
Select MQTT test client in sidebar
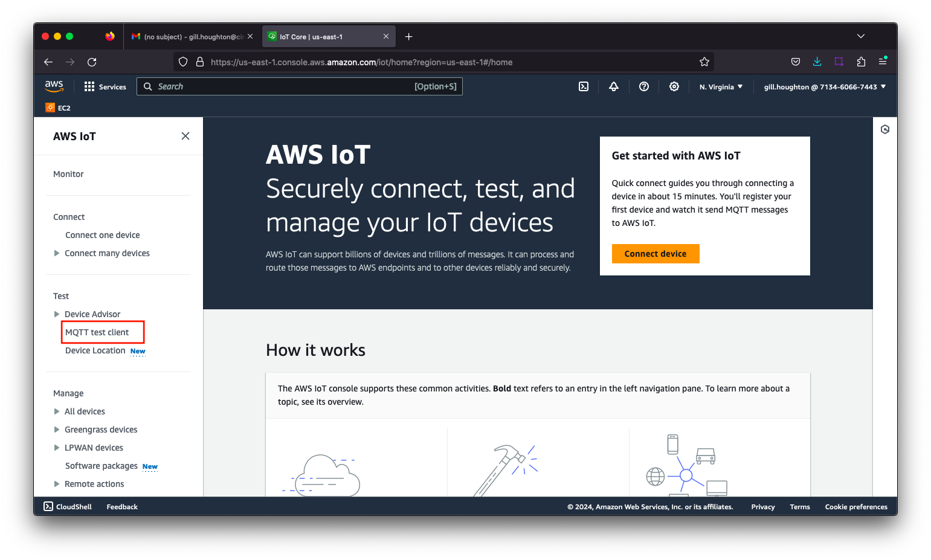(x=97, y=332)
